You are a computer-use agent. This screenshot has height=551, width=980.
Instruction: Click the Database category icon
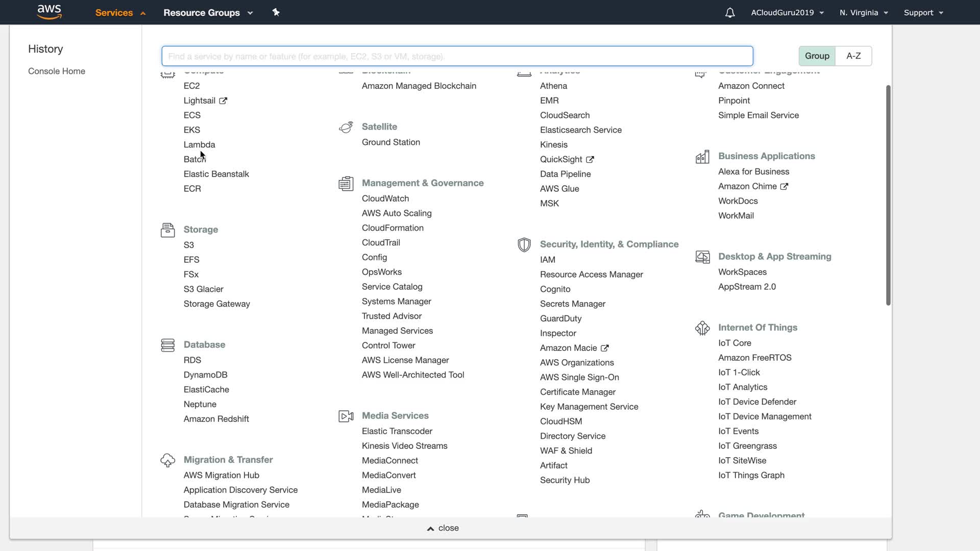coord(167,345)
